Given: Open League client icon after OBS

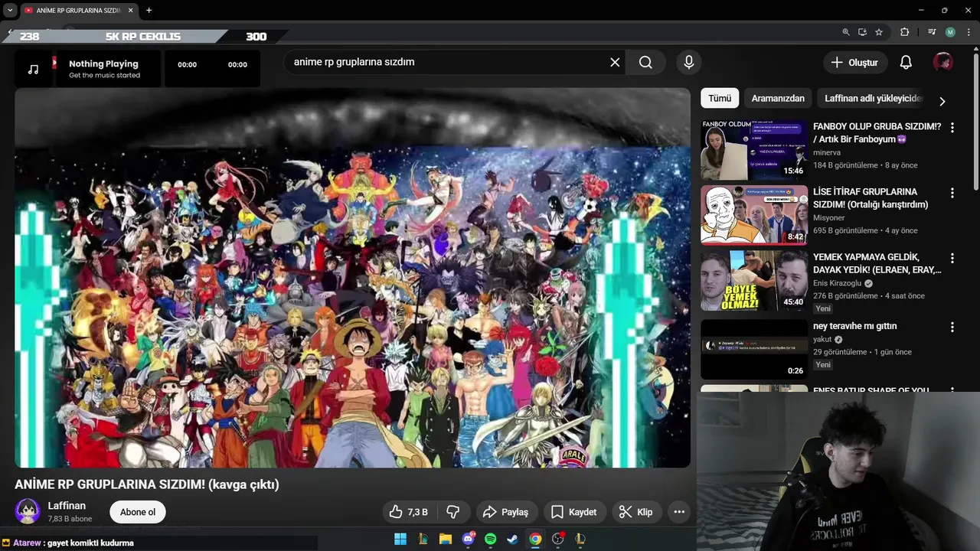Looking at the screenshot, I should point(580,539).
